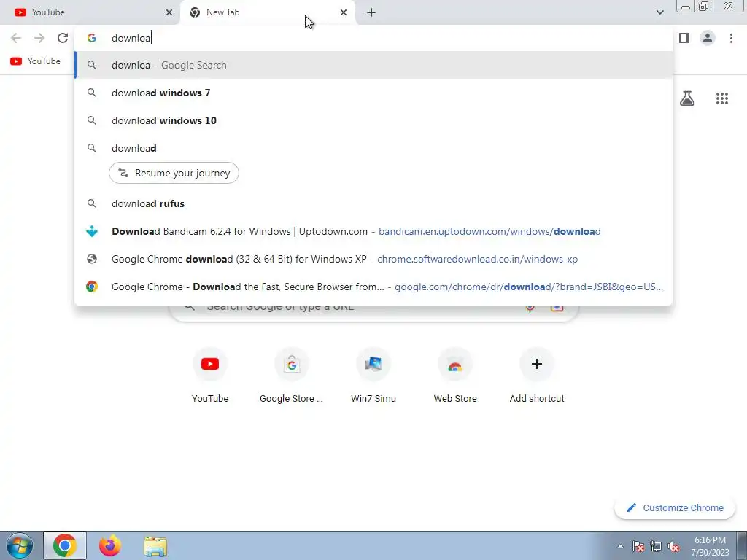Open the YouTube bookmark in bookmarks bar
The height and width of the screenshot is (560, 747).
[x=36, y=61]
